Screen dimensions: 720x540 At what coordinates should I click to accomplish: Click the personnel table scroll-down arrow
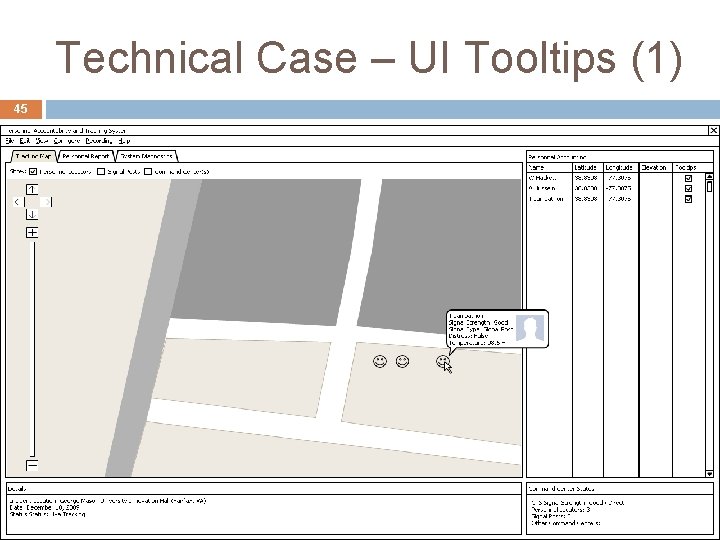click(709, 473)
